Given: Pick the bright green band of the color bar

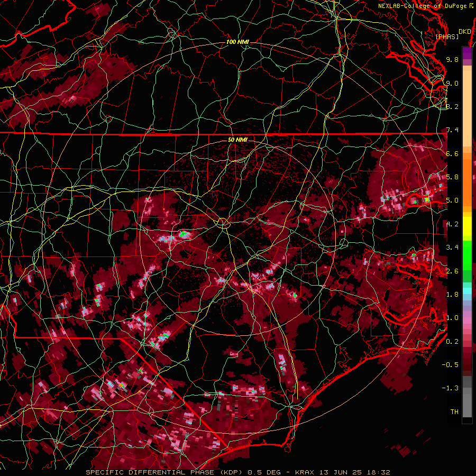Looking at the screenshot, I should pyautogui.click(x=467, y=255).
